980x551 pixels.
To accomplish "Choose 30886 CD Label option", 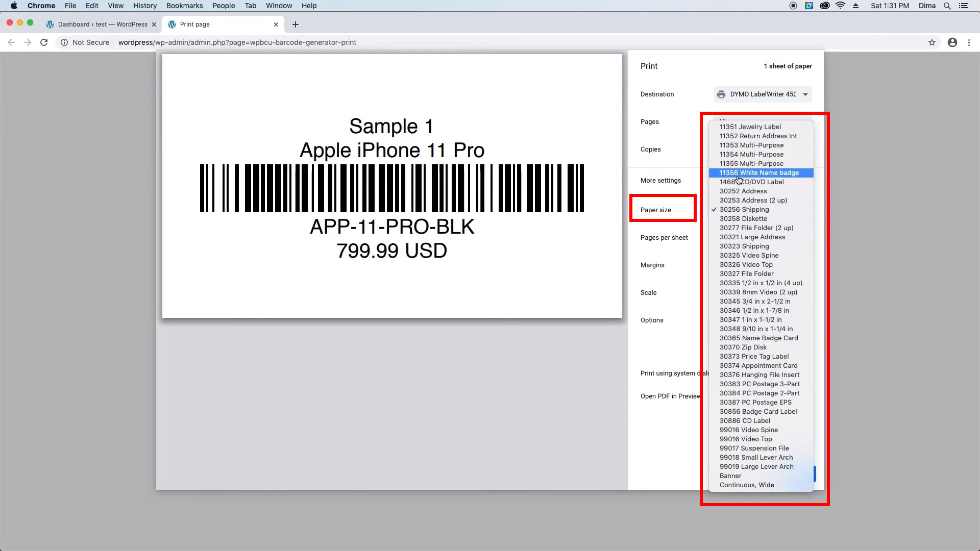I will coord(761,421).
